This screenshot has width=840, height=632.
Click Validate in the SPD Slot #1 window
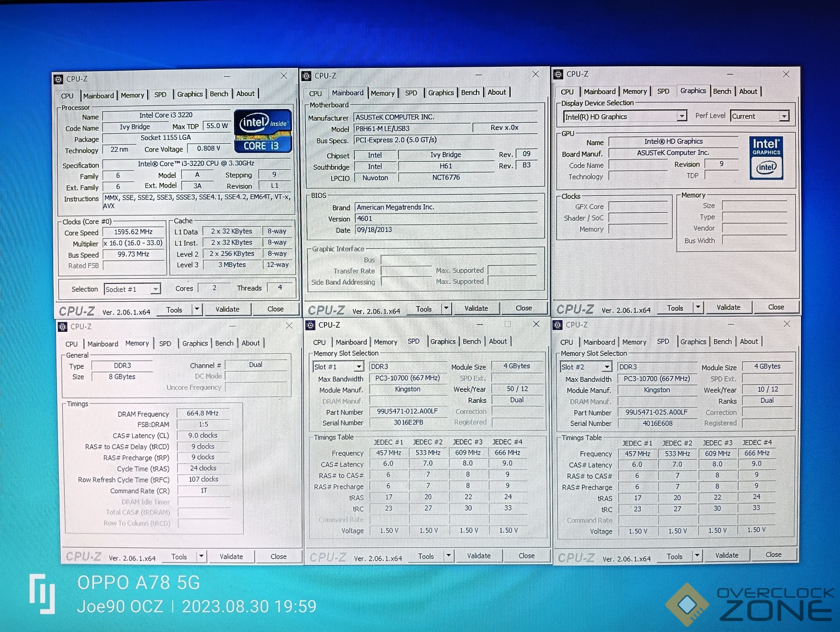click(478, 556)
